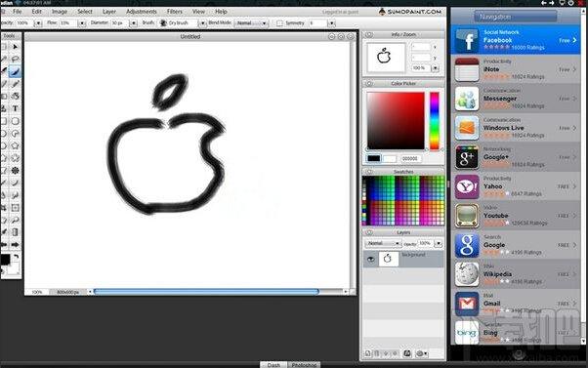The height and width of the screenshot is (368, 588).
Task: Open the Google+ app icon
Action: pyautogui.click(x=467, y=157)
